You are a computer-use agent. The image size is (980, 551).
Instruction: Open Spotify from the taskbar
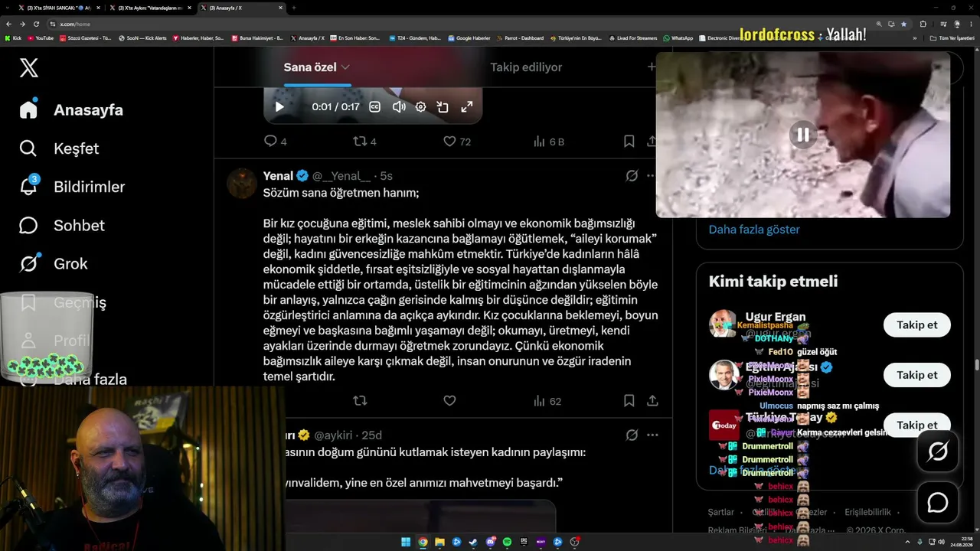tap(507, 542)
